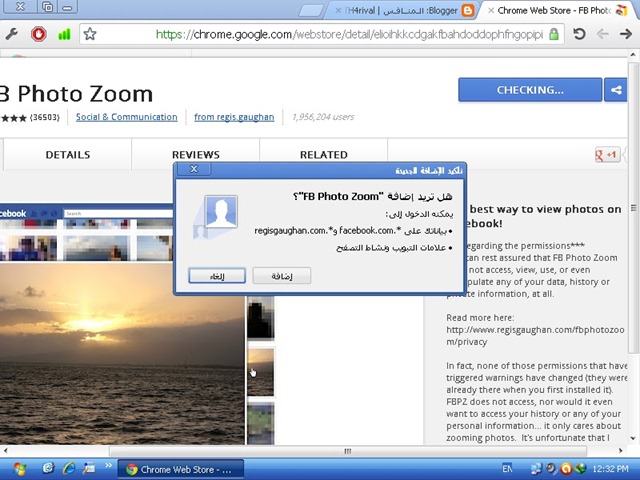Viewport: 640px width, 480px height.
Task: Click the Google +1 button
Action: point(607,155)
